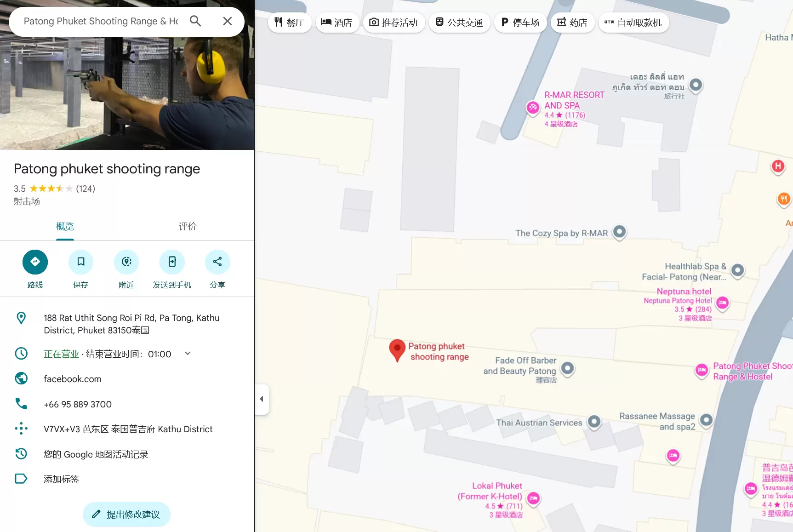Click the red Patong phuket shooting range pin
The image size is (793, 532).
(x=397, y=351)
